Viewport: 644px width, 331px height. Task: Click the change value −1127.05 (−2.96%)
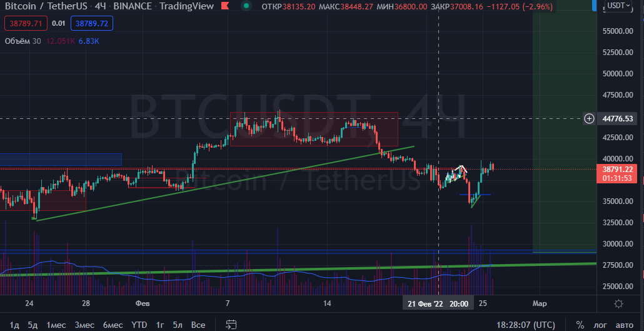coord(521,6)
